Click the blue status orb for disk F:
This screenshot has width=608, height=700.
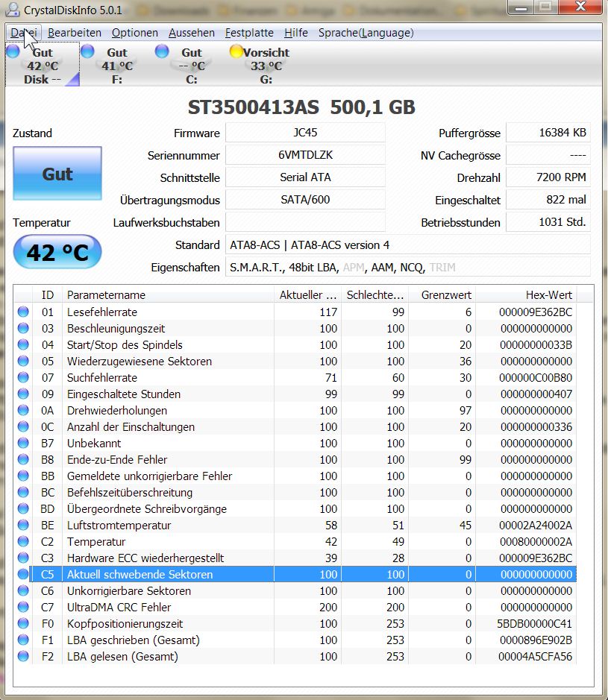tap(87, 51)
